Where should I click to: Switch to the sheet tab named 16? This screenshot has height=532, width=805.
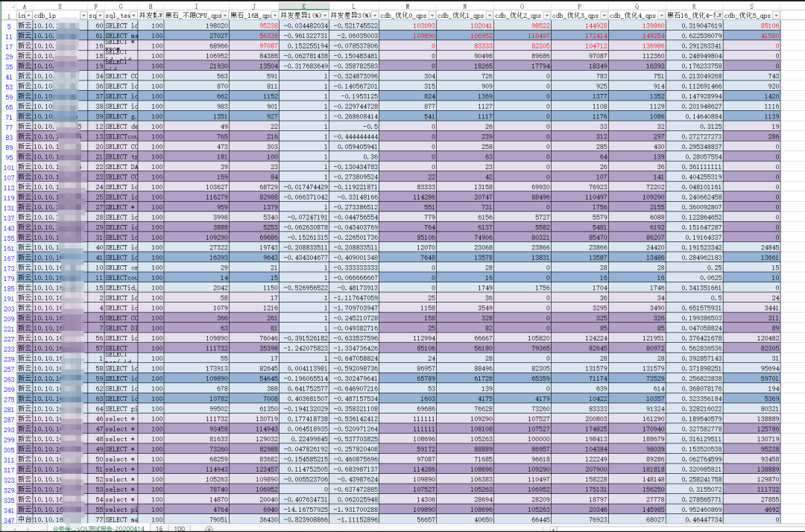click(160, 528)
